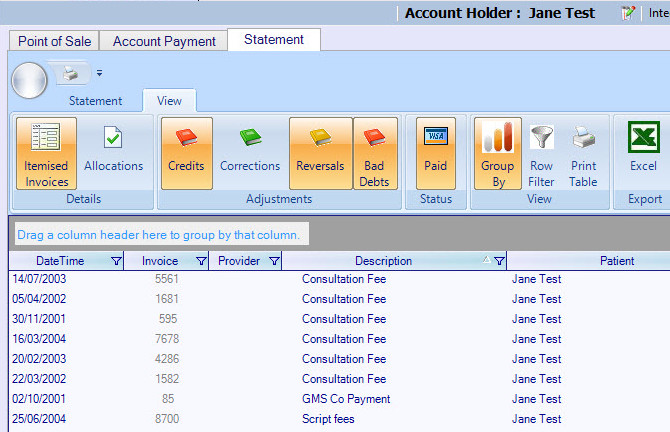Image resolution: width=670 pixels, height=432 pixels.
Task: Select the row dated 14/07/2003
Action: [x=339, y=279]
